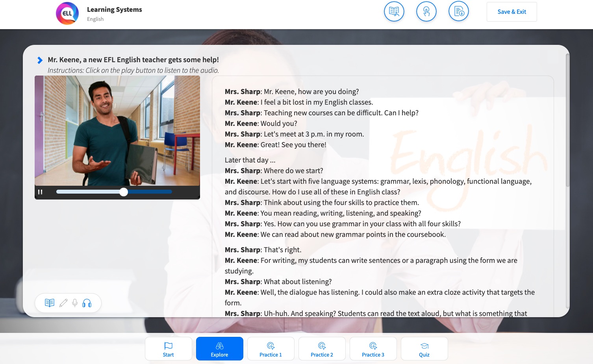The height and width of the screenshot is (364, 593).
Task: Click the audio progress slider handle
Action: (124, 192)
